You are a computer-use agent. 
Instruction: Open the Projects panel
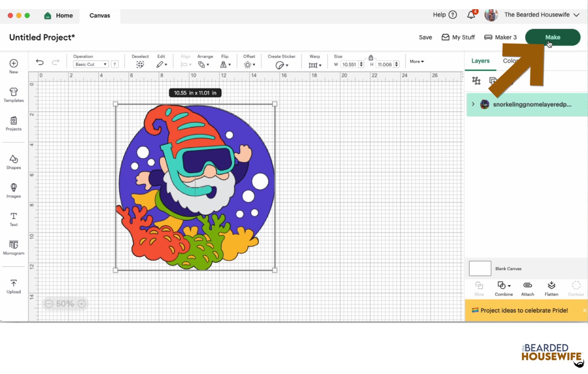click(14, 124)
